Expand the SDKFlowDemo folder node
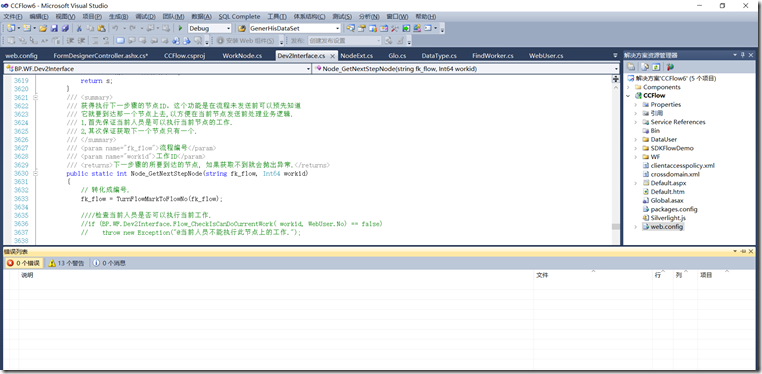 [x=636, y=148]
